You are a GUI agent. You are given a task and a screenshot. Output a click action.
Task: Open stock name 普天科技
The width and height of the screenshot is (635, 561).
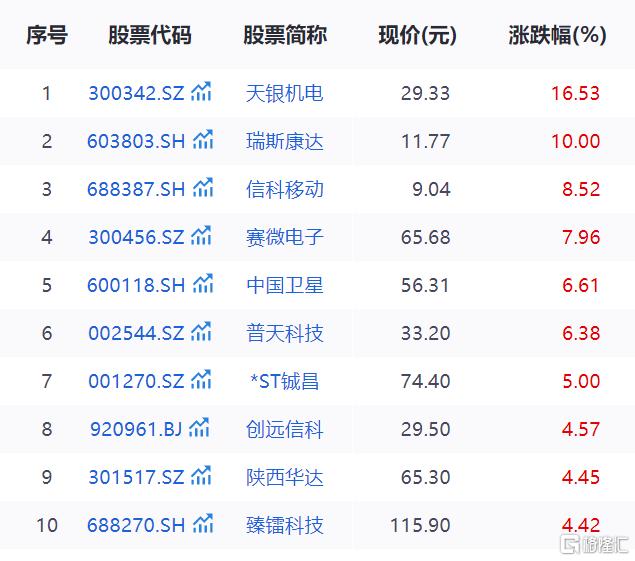pos(285,333)
